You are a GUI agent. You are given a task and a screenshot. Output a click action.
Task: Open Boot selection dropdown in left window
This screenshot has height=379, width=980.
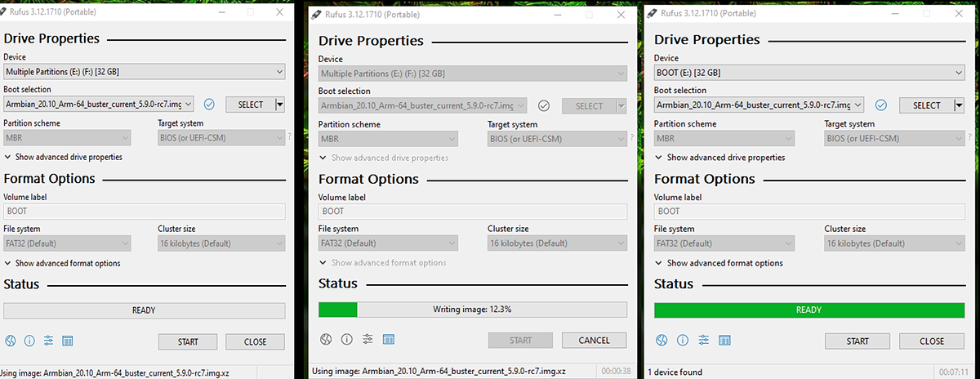[100, 105]
